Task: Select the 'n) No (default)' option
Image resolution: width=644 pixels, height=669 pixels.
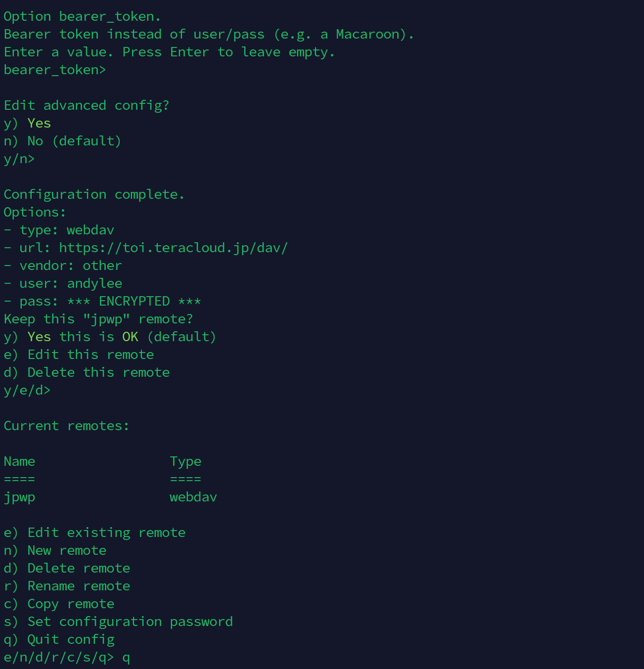Action: 63,141
